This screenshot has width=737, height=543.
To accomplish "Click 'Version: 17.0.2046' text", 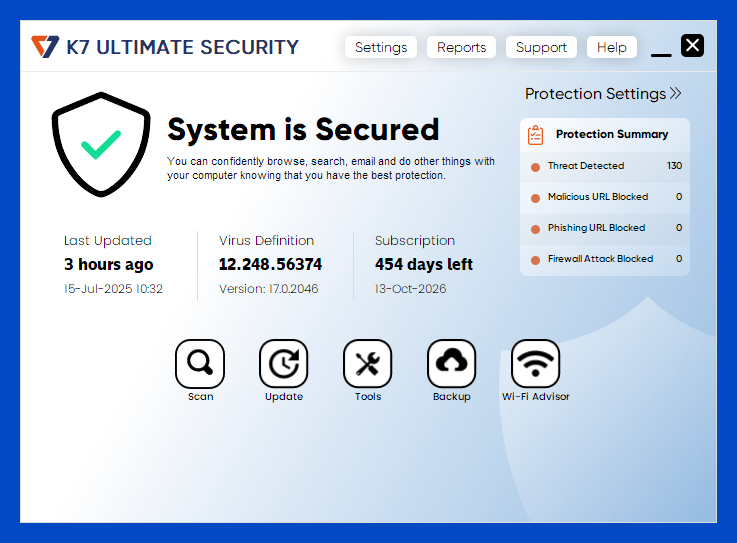I will [268, 289].
